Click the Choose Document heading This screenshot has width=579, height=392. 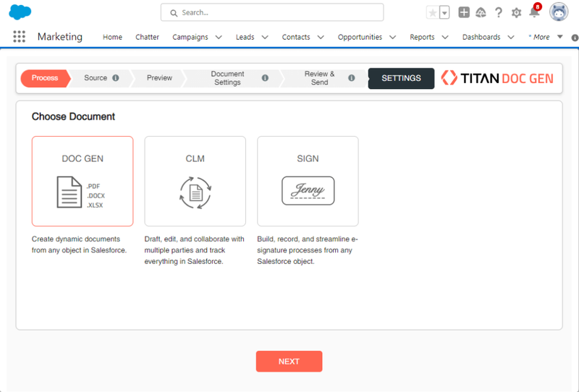click(73, 116)
